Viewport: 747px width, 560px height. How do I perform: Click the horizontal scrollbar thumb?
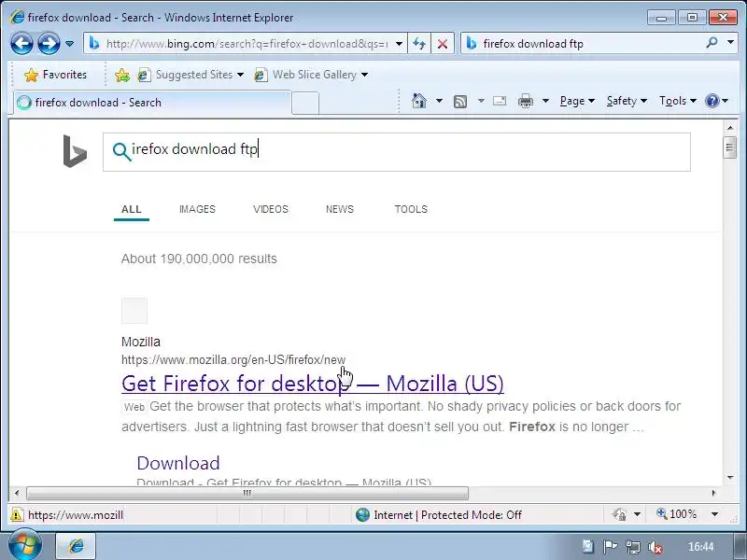[247, 494]
